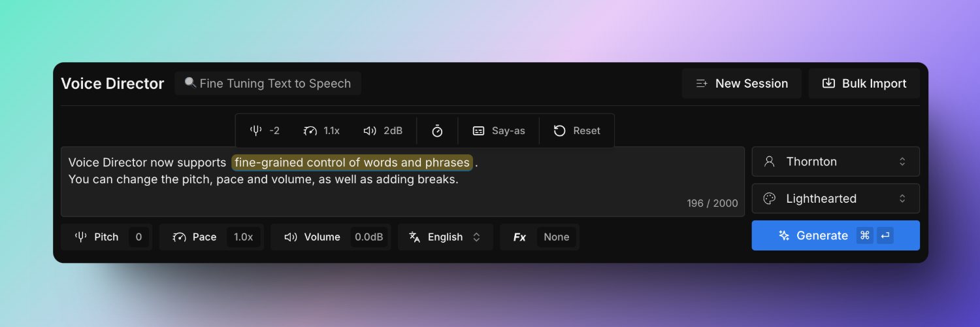Click the highlighted phrase fine-grained control of words and phrases
980x327 pixels.
(x=352, y=162)
